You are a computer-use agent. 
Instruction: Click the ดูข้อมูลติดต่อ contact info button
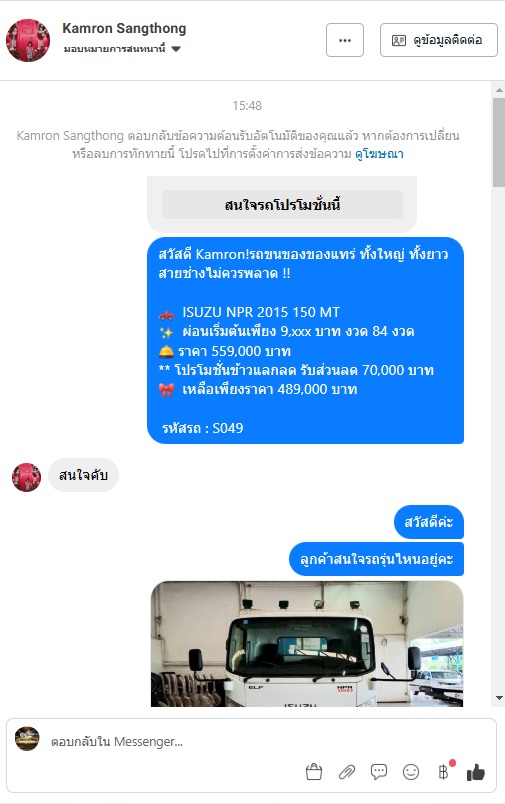coord(439,40)
